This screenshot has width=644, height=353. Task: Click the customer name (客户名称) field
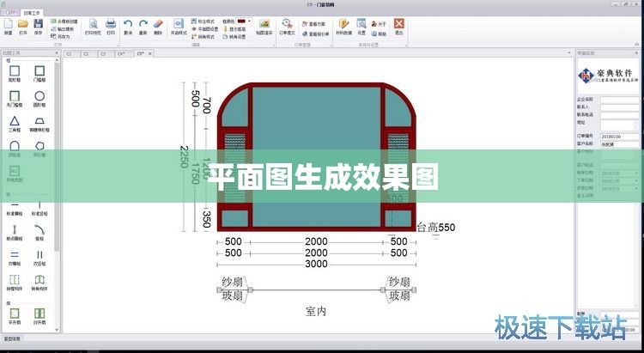click(619, 144)
